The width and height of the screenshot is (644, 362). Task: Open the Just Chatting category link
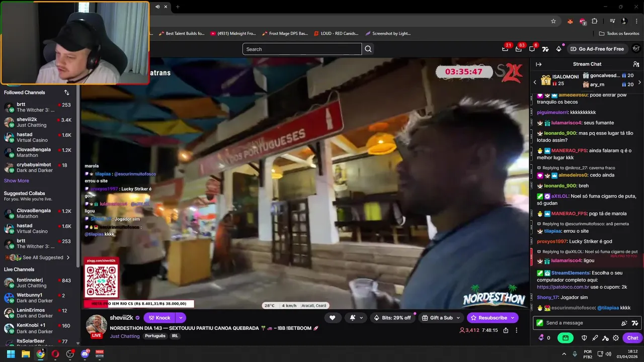pyautogui.click(x=125, y=336)
